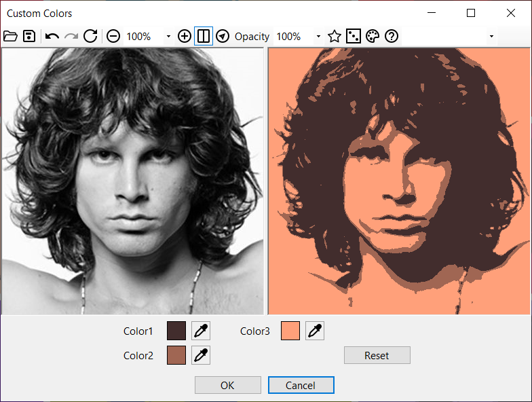Screen dimensions: 532x402
Task: Confirm with the OK button
Action: pyautogui.click(x=228, y=385)
